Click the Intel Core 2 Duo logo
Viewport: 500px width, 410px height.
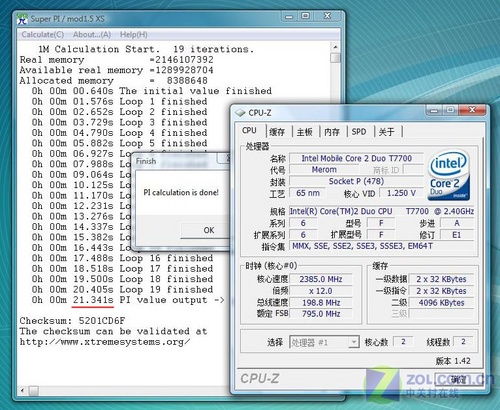coord(449,175)
